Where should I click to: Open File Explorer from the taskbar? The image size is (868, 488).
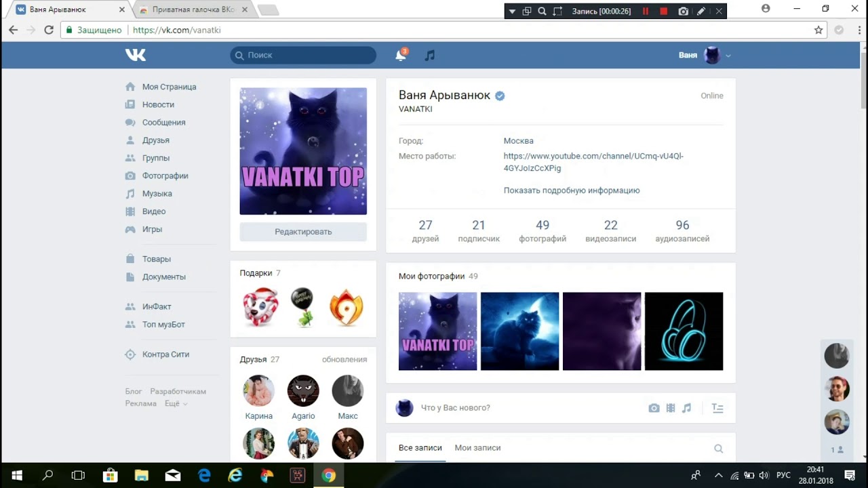point(141,475)
